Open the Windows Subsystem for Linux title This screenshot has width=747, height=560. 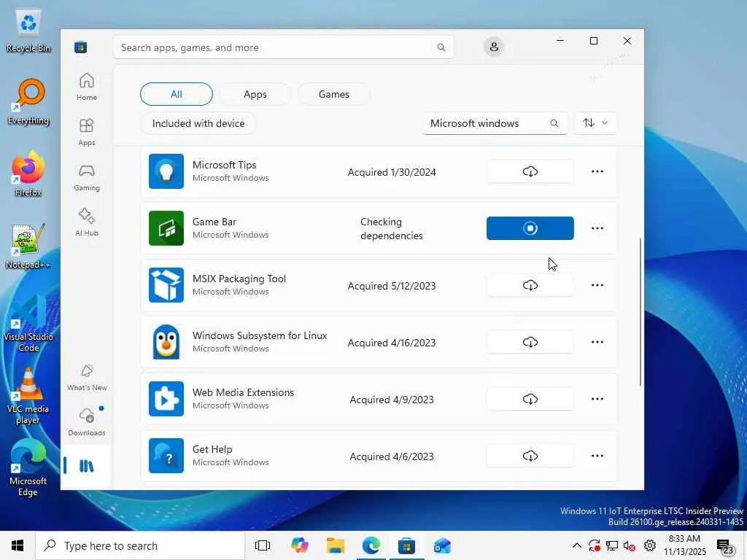coord(260,335)
